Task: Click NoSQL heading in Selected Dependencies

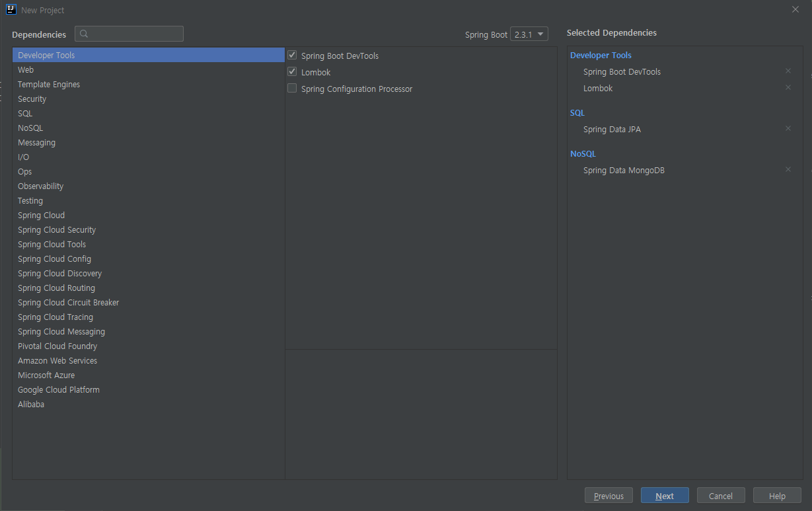Action: point(583,153)
